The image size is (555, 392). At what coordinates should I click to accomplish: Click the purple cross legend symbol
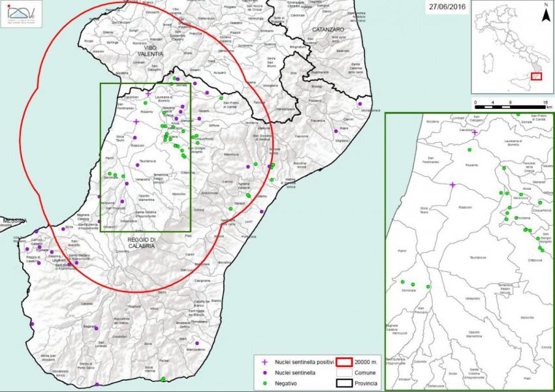(263, 361)
